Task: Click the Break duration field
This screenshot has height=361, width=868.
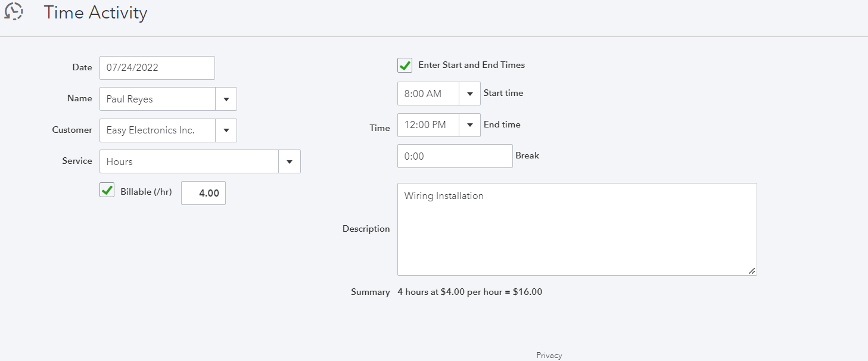Action: tap(455, 156)
